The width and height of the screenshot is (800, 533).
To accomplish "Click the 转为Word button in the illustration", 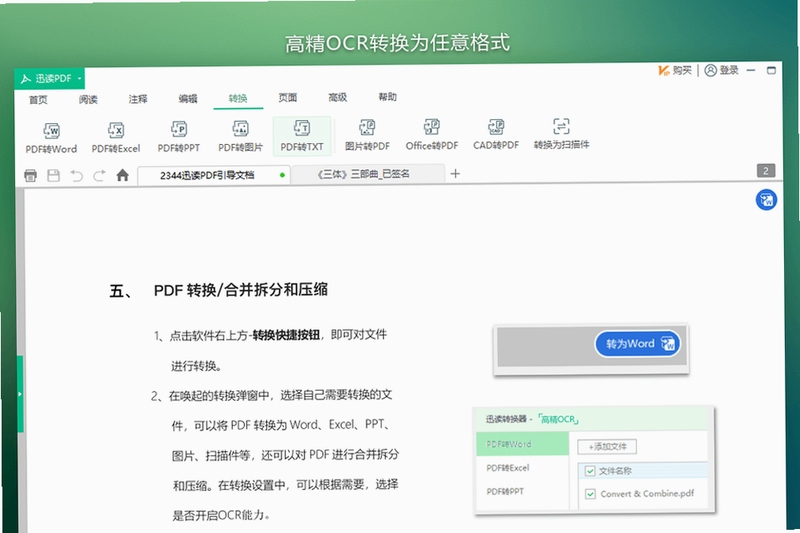I will click(637, 344).
